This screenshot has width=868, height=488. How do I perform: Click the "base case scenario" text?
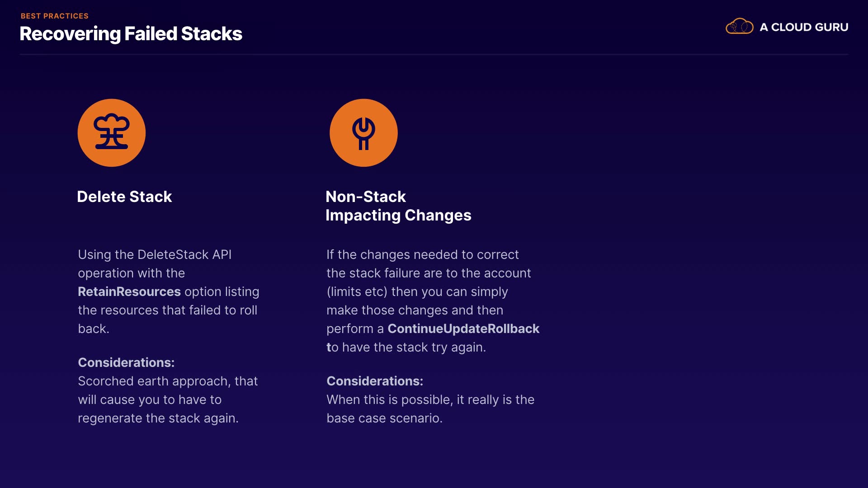(384, 418)
